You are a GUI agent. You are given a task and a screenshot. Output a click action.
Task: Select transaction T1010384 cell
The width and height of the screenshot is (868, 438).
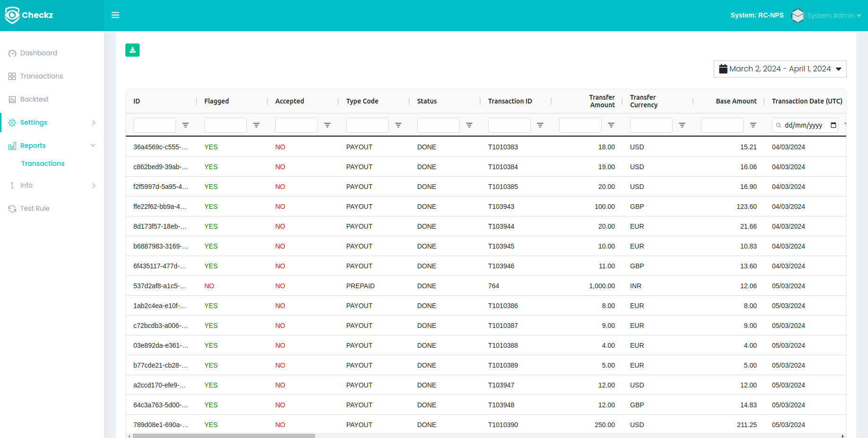tap(503, 167)
